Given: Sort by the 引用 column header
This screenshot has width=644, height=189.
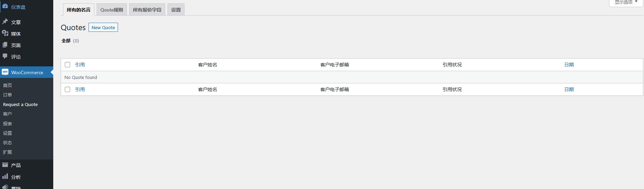Looking at the screenshot, I should click(x=80, y=65).
